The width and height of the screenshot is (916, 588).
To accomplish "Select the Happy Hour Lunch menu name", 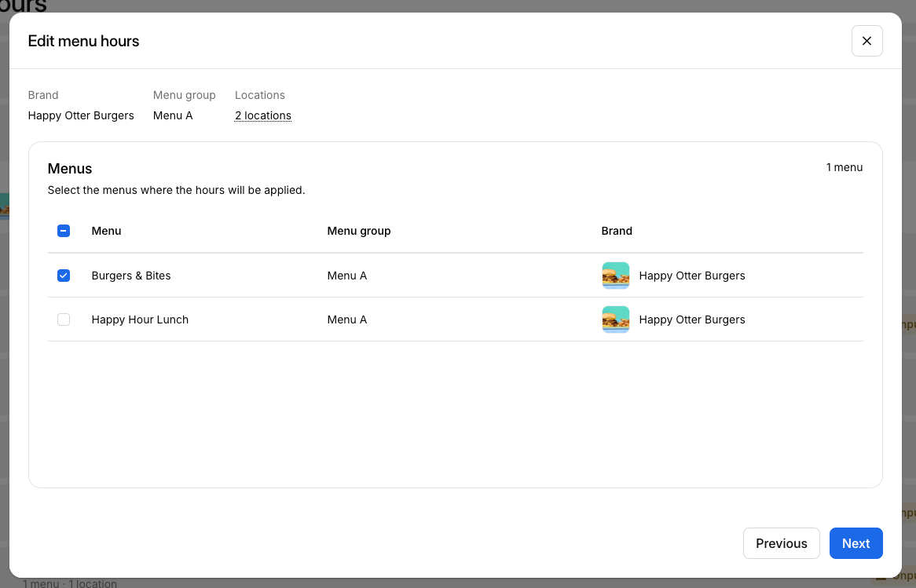I will point(140,320).
